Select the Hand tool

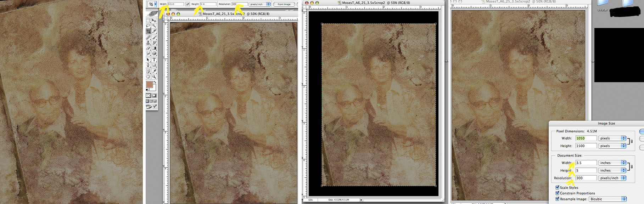(148, 76)
